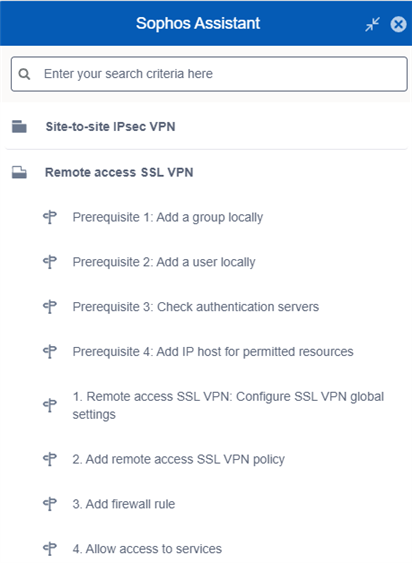Open Prerequisite 4: Add IP host guide
412x563 pixels.
[x=213, y=352]
